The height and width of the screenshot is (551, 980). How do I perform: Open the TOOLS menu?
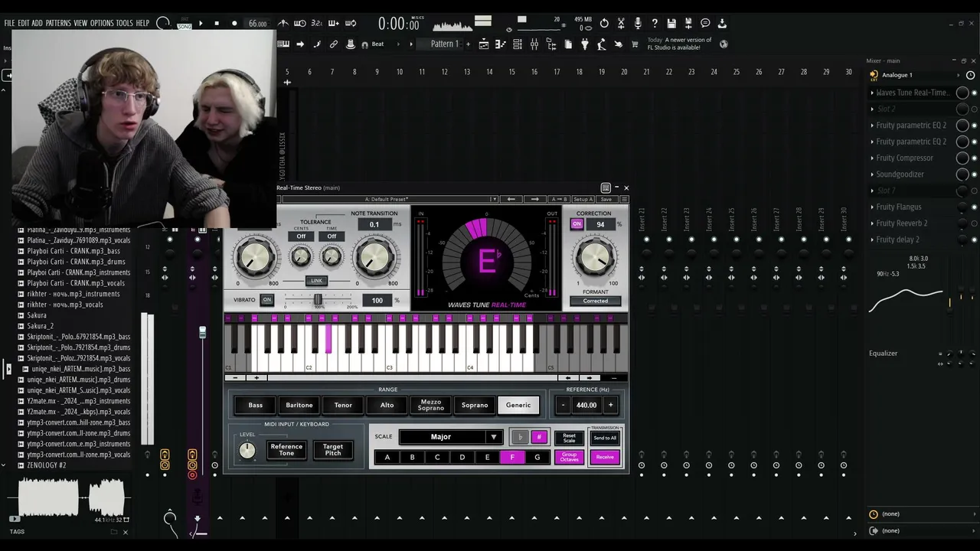pos(125,23)
